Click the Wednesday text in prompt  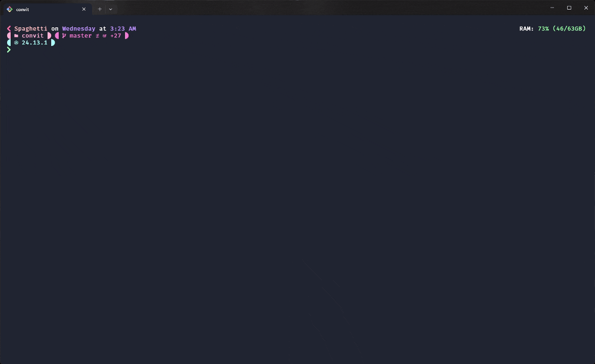tap(78, 29)
